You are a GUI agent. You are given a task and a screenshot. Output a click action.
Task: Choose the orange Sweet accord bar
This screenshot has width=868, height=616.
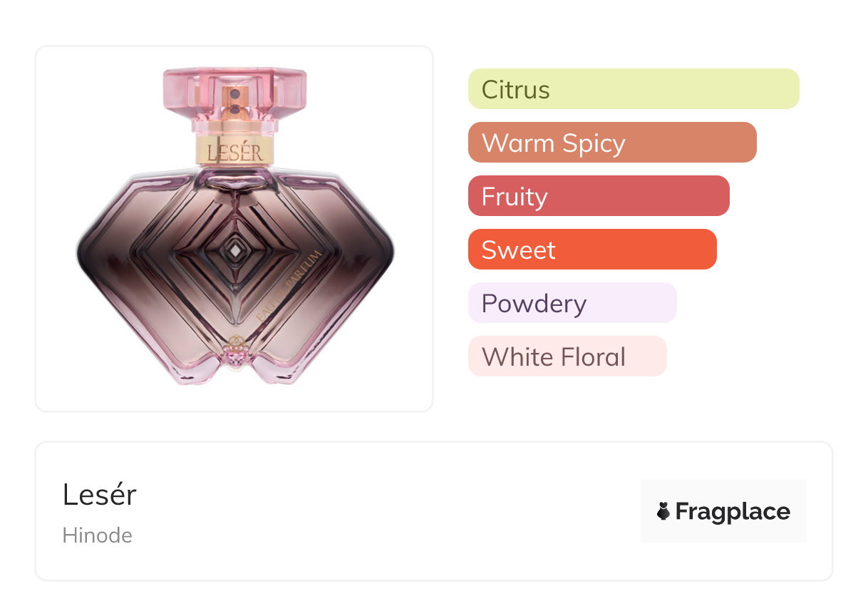591,250
